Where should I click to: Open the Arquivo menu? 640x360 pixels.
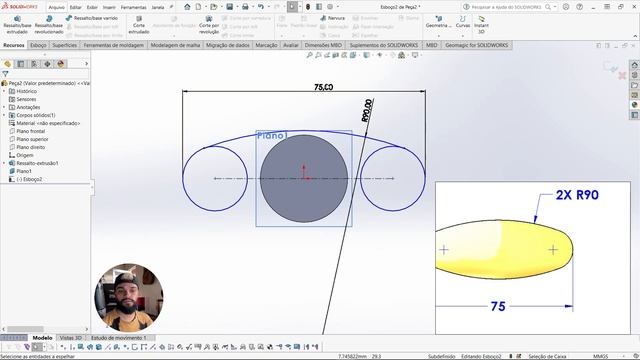[x=56, y=7]
